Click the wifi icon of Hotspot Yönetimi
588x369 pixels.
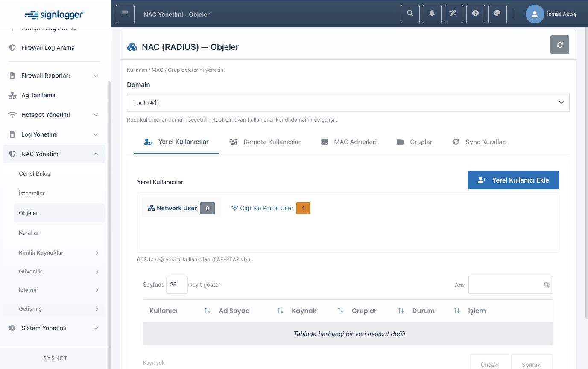[x=12, y=115]
